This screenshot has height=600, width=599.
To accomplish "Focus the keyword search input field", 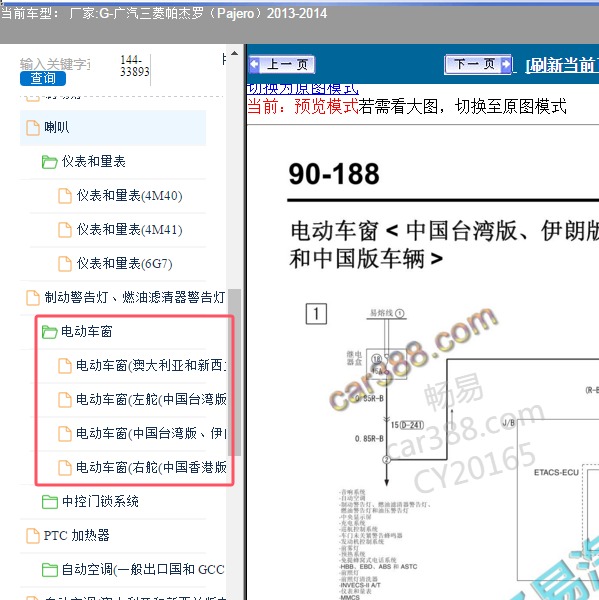I will [55, 64].
